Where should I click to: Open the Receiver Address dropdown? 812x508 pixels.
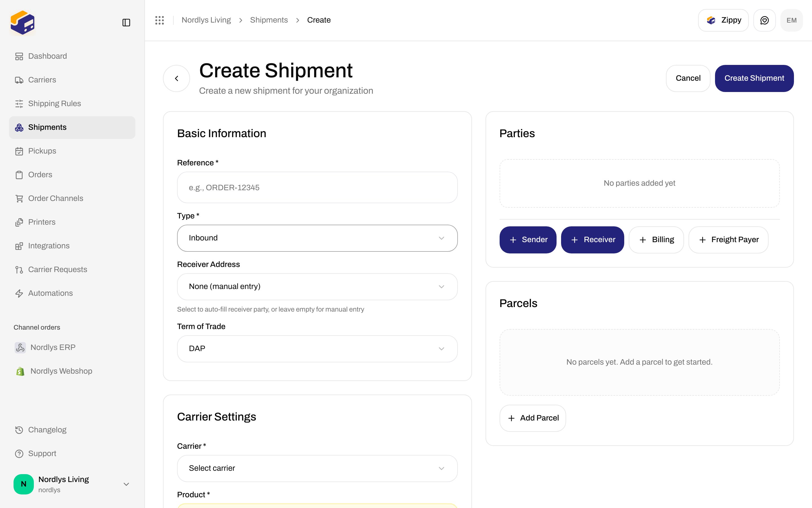pyautogui.click(x=317, y=286)
